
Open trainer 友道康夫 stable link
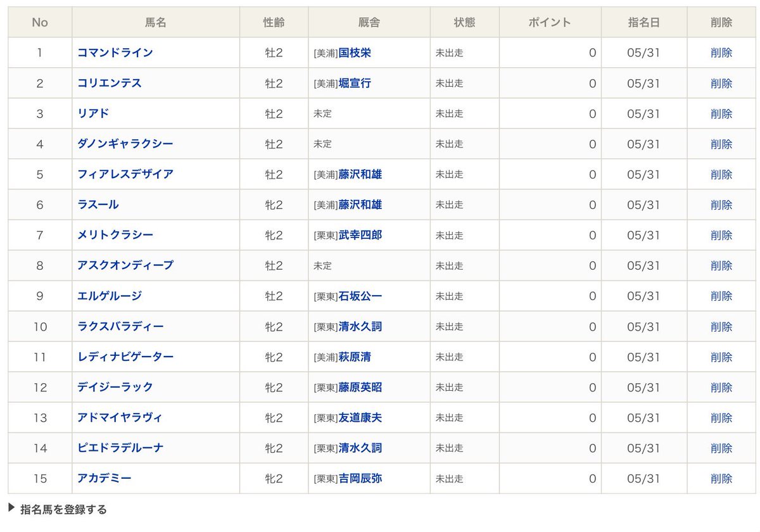pyautogui.click(x=360, y=417)
